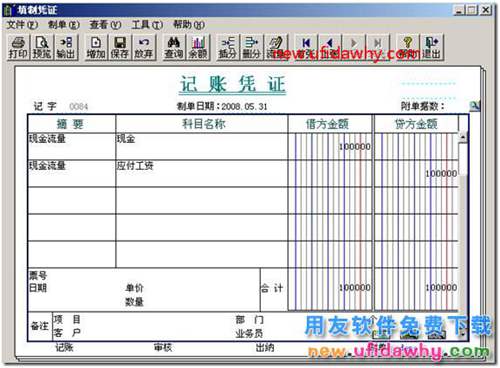The width and height of the screenshot is (500, 368).
Task: Go to last voucher arrow icon
Action: coord(378,47)
